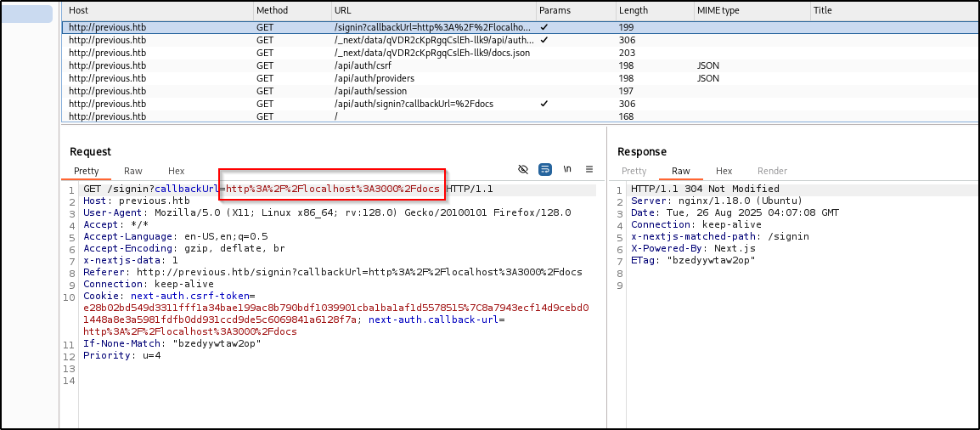Screen dimensions: 980x430
Task: Sort history by the Host column header
Action: [78, 10]
